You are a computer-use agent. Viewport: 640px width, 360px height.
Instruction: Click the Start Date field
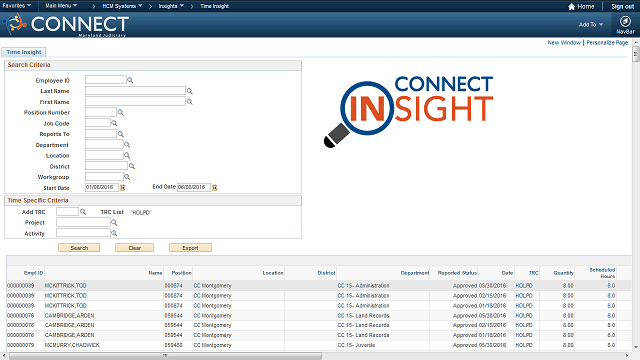(x=102, y=187)
